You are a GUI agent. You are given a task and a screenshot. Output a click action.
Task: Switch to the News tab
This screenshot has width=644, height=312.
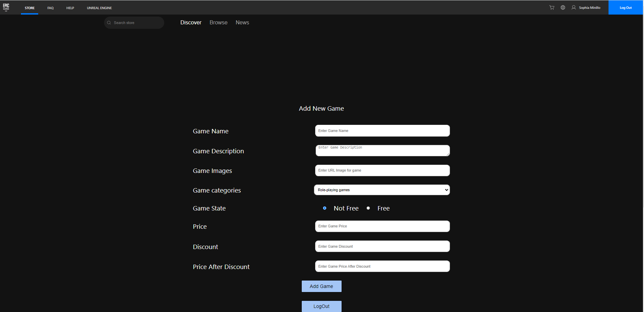242,22
